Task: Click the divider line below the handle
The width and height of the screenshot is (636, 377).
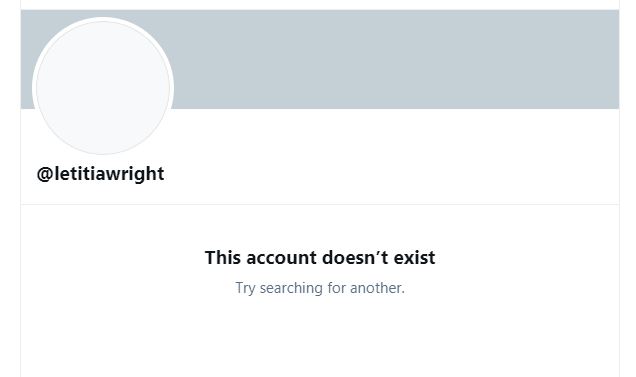Action: pos(320,205)
